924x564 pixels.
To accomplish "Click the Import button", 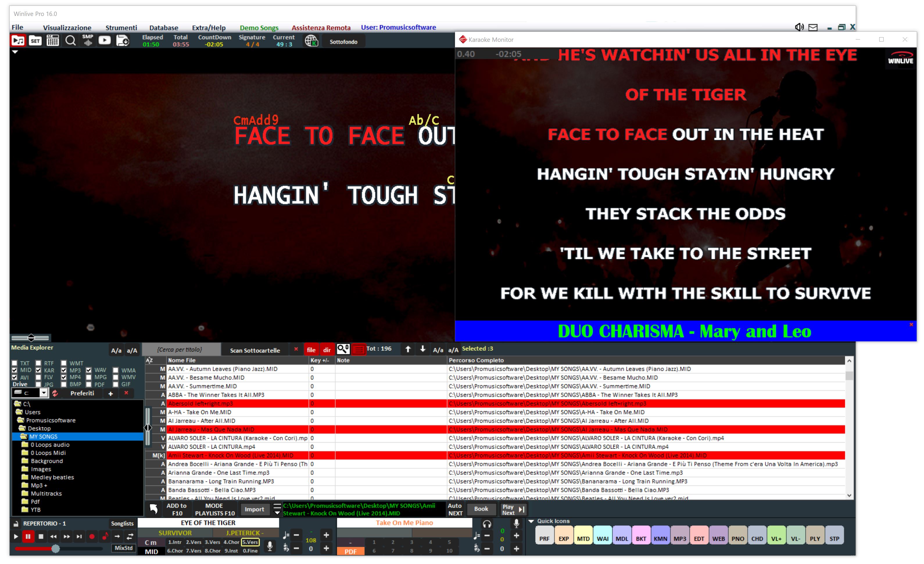I will click(254, 509).
